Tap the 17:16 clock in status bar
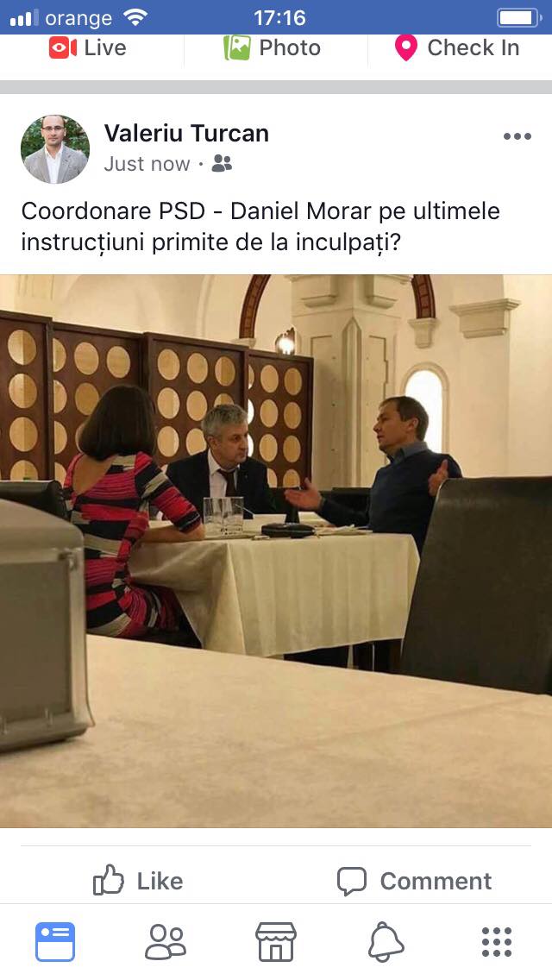 [x=279, y=17]
